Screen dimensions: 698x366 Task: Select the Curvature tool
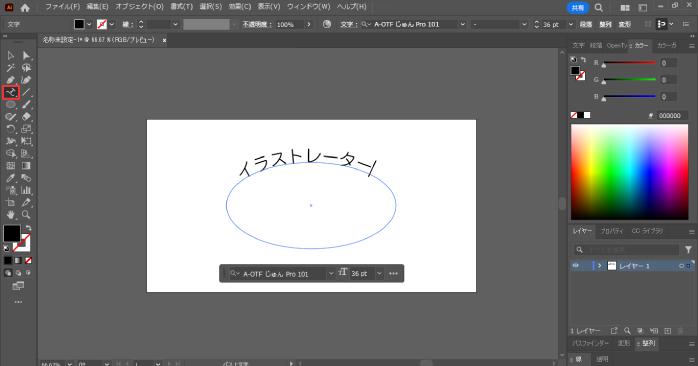pos(26,80)
